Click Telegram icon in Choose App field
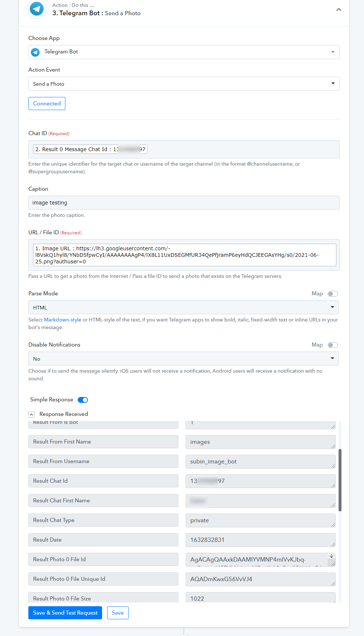Image resolution: width=364 pixels, height=636 pixels. pos(35,52)
